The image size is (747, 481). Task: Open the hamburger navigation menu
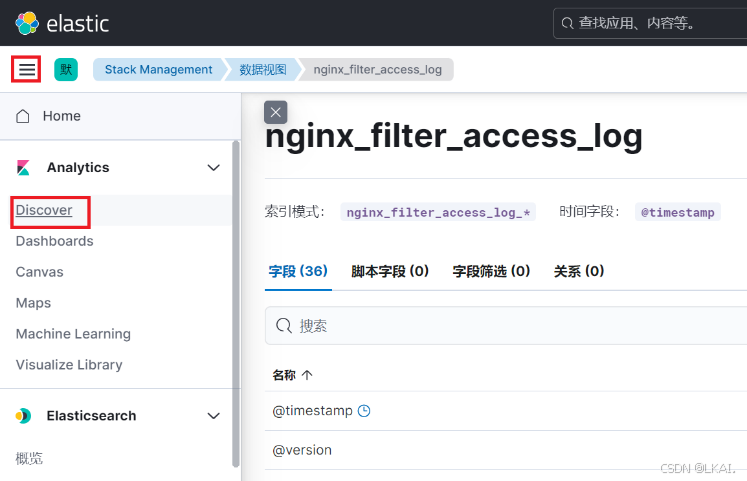click(27, 70)
